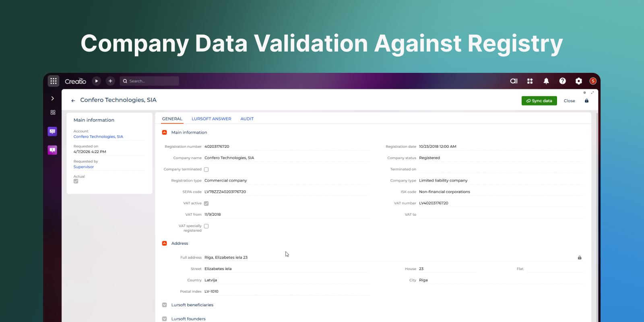Expand the Lursoft beneficiaries section
Image resolution: width=644 pixels, height=322 pixels.
click(x=165, y=305)
